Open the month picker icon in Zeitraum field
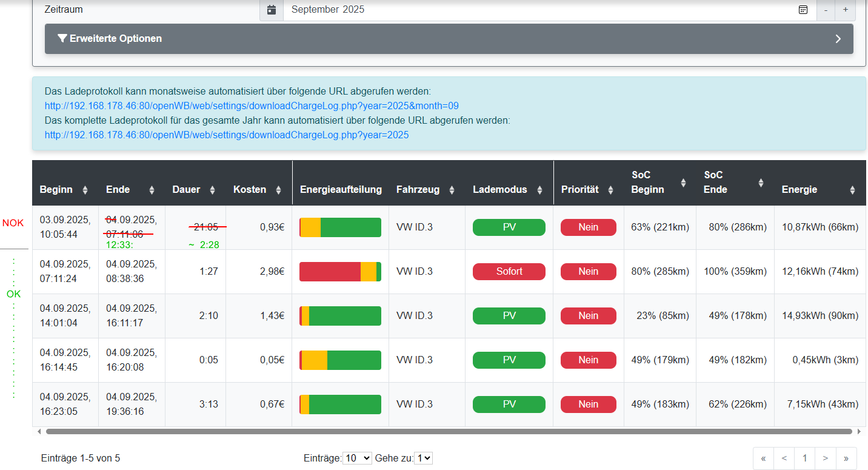868x470 pixels. (803, 10)
